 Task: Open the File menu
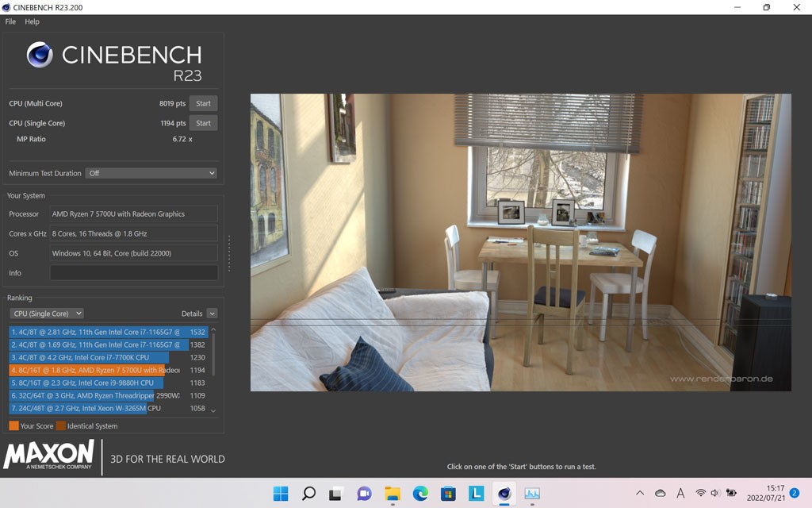pos(10,21)
